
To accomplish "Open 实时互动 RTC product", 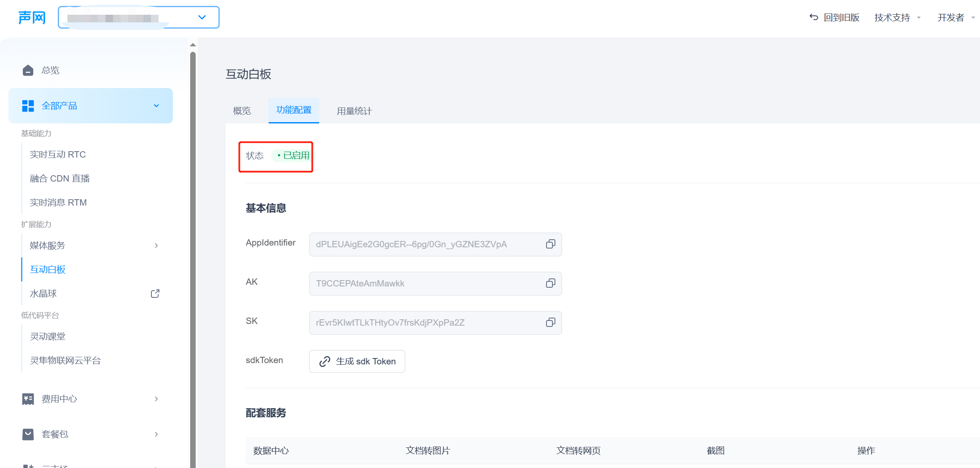I will (58, 155).
